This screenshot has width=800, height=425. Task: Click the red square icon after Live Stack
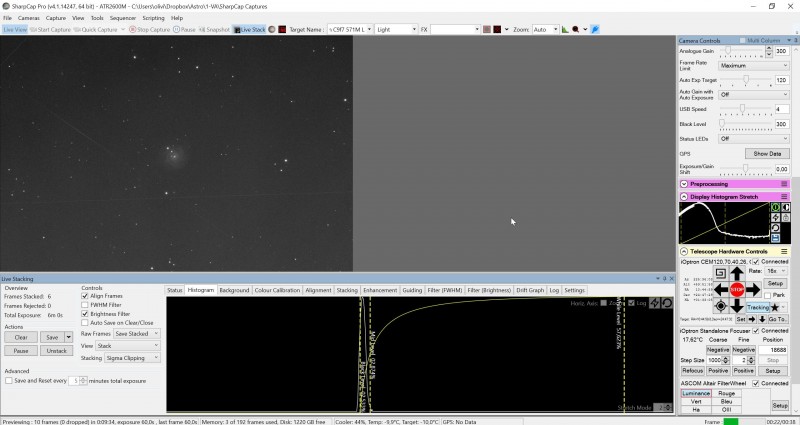click(282, 30)
